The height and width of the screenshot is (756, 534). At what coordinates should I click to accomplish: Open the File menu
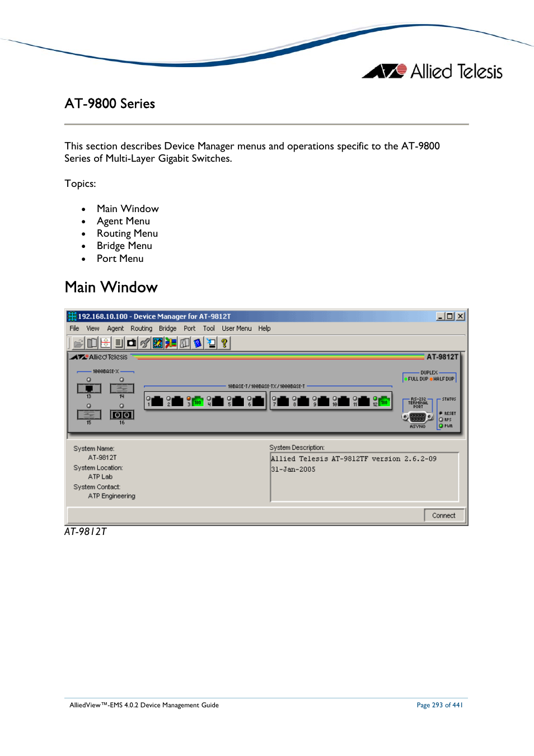click(74, 328)
